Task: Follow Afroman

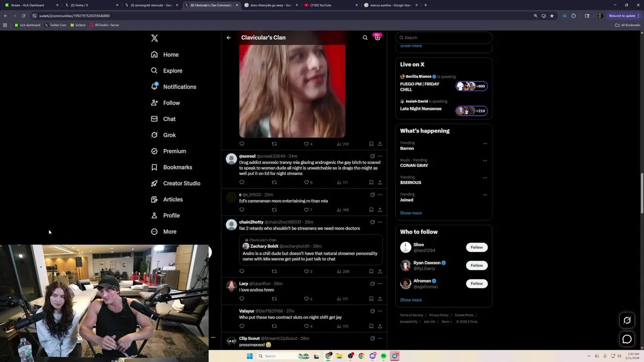Action: tap(477, 284)
